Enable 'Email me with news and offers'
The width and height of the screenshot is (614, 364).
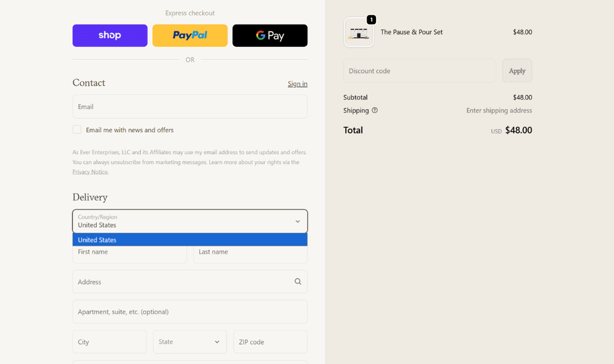coord(77,130)
